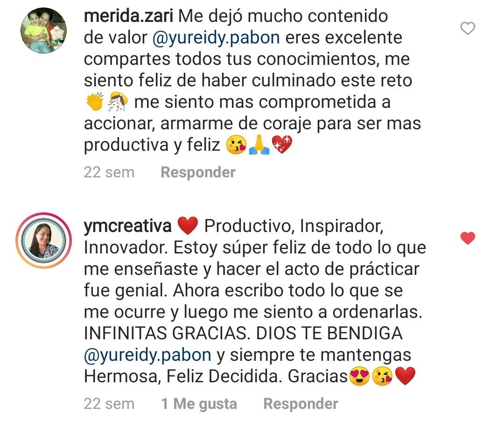Tap the kiss emoji after 'productiva y feliz'
Screen dimensions: 504x421
pos(237,145)
